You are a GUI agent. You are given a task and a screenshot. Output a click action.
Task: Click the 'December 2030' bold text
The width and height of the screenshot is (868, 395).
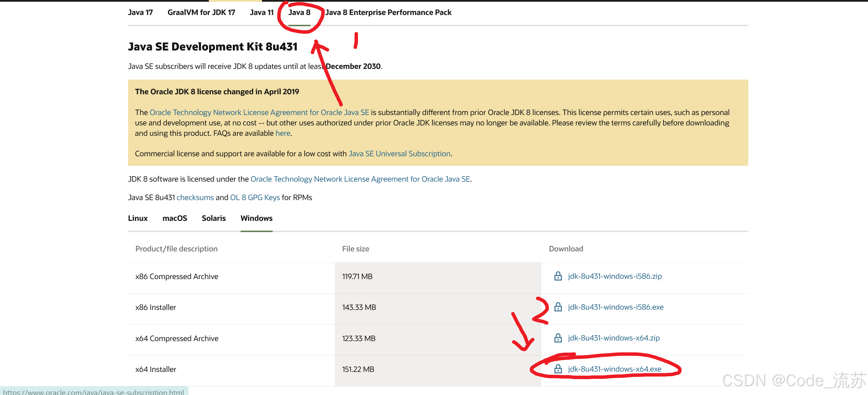tap(353, 66)
